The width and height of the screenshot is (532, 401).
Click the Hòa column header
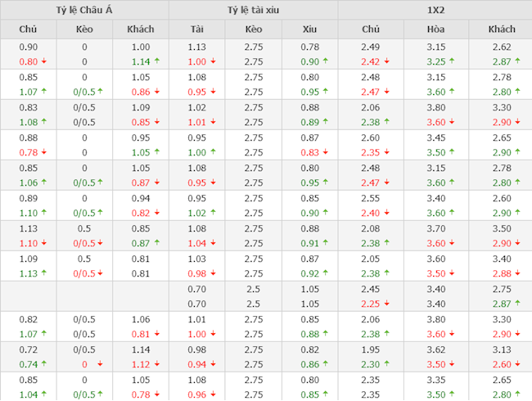point(436,29)
